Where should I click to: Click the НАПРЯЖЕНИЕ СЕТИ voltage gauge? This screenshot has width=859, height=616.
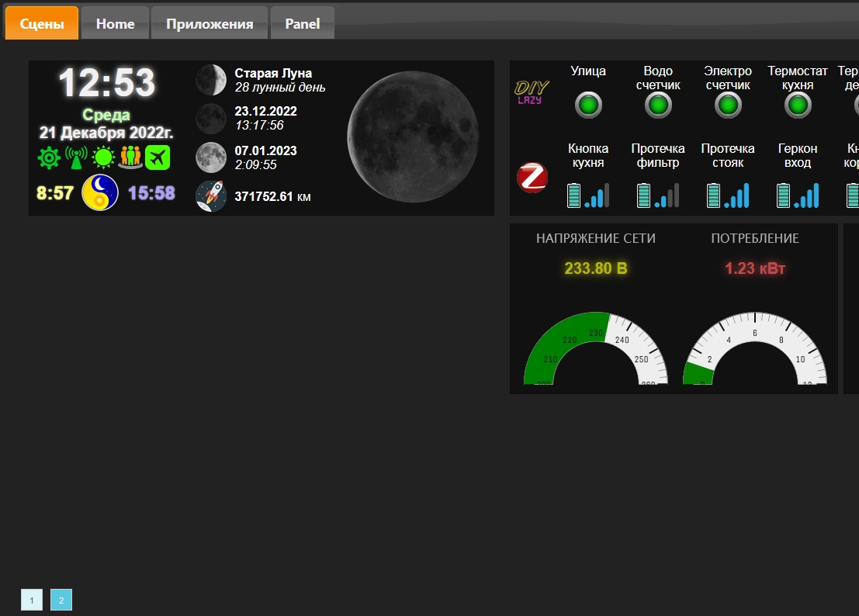pos(594,345)
